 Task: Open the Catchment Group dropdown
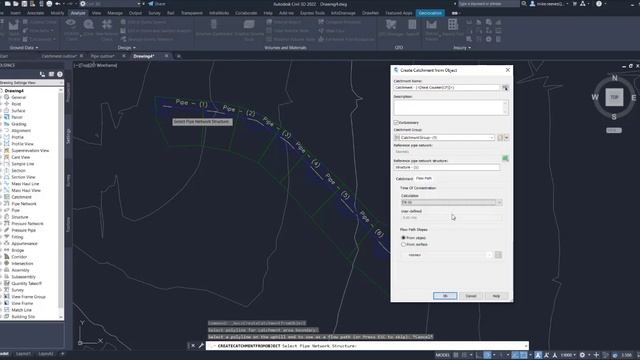tap(444, 138)
